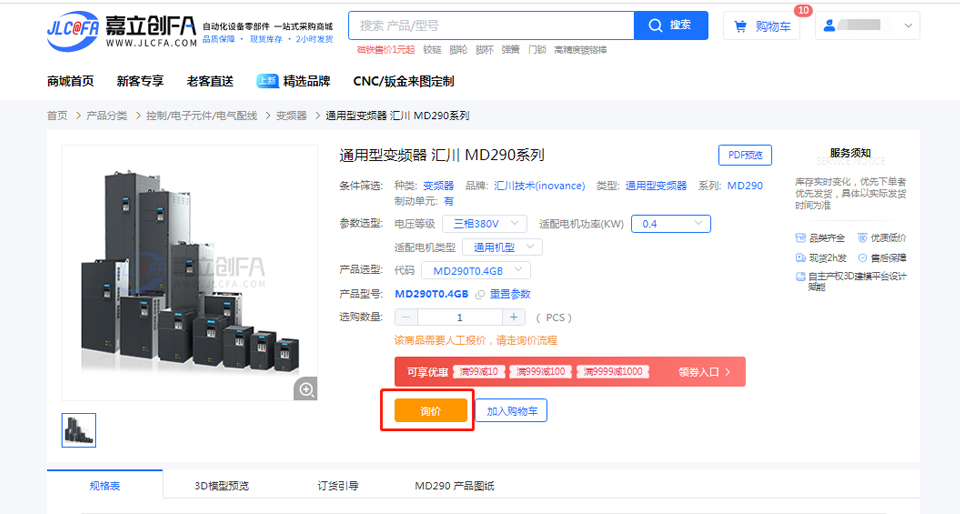Image resolution: width=960 pixels, height=514 pixels.
Task: Click the 脚轮 hot search keyword
Action: point(458,50)
